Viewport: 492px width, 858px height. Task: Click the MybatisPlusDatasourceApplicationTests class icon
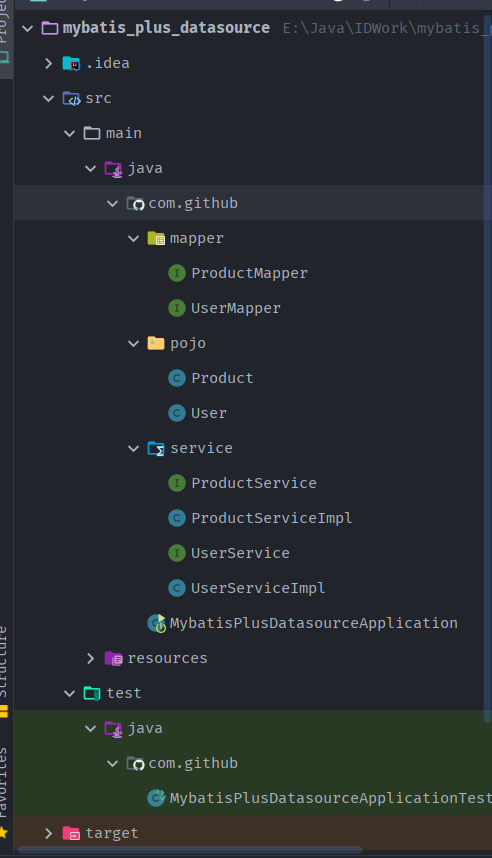coord(157,798)
